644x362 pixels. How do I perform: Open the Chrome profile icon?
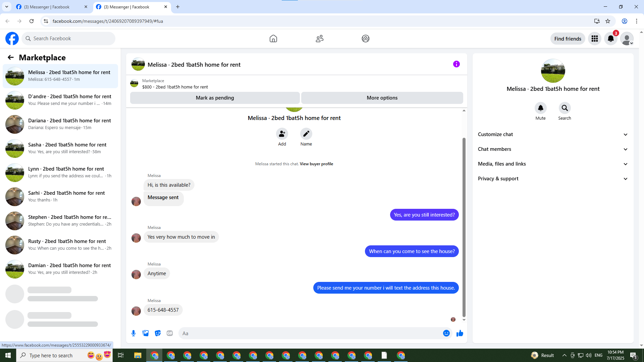coord(625,21)
